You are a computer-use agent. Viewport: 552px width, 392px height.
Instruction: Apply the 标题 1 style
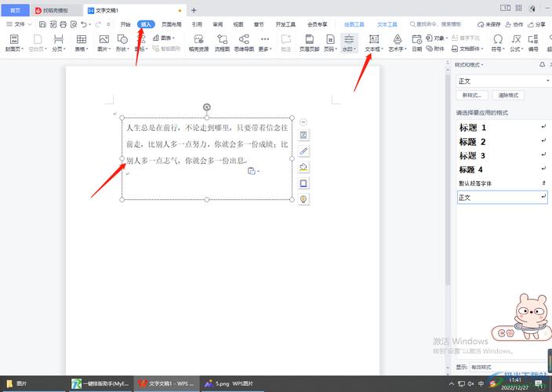pyautogui.click(x=503, y=127)
